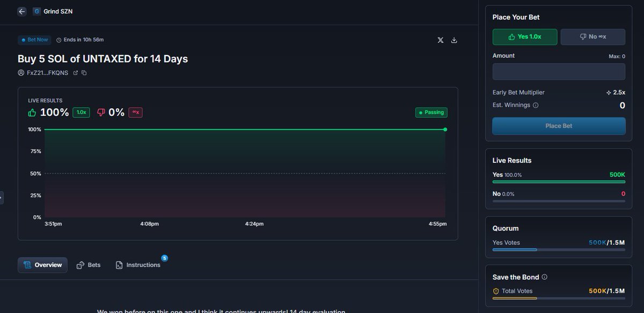Click the FxZ21...FKQNS creator address
The image size is (644, 313).
47,72
